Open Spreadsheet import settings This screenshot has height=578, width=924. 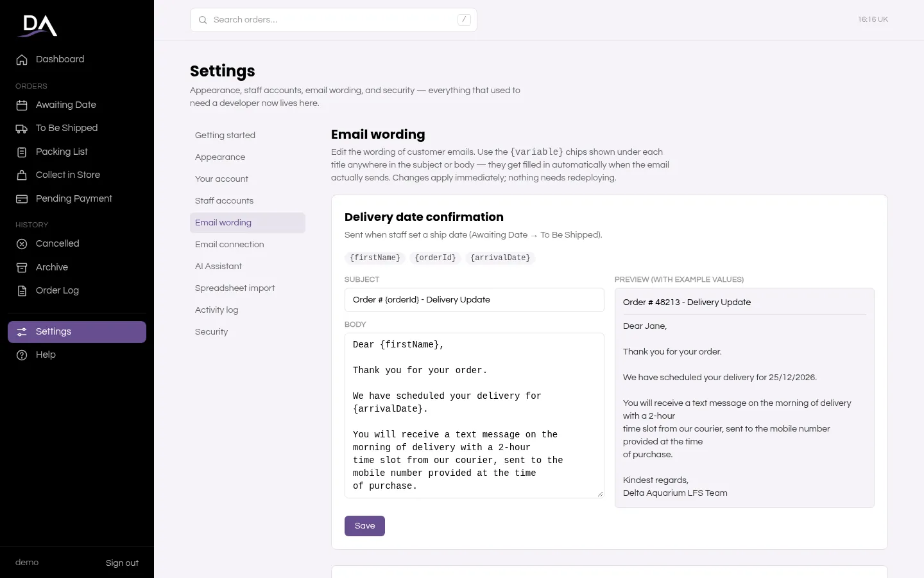248,288
